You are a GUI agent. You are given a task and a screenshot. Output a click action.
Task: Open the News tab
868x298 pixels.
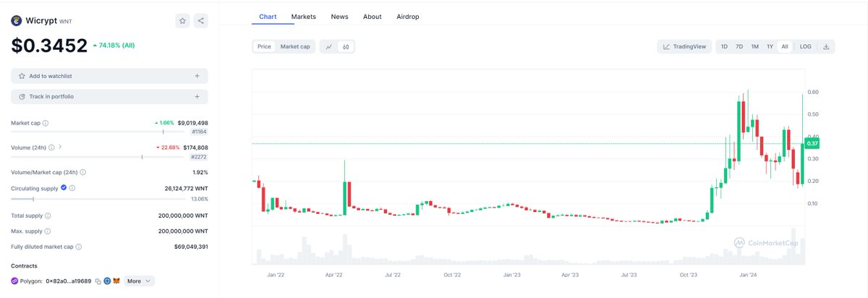(339, 16)
